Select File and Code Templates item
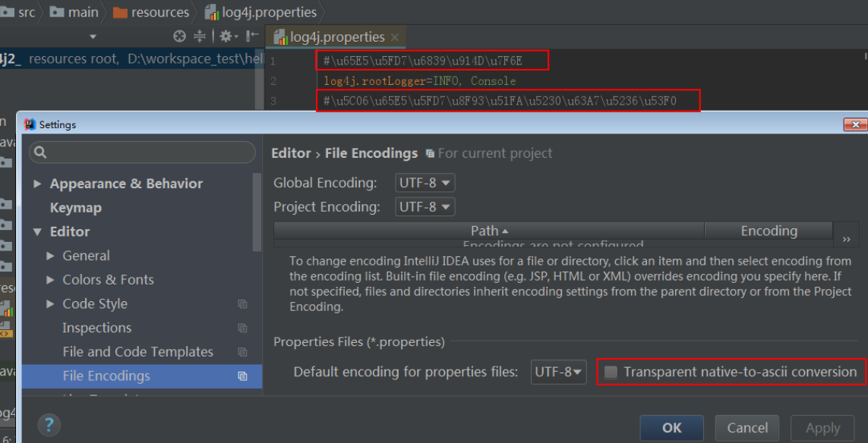Image resolution: width=868 pixels, height=443 pixels. coord(138,352)
